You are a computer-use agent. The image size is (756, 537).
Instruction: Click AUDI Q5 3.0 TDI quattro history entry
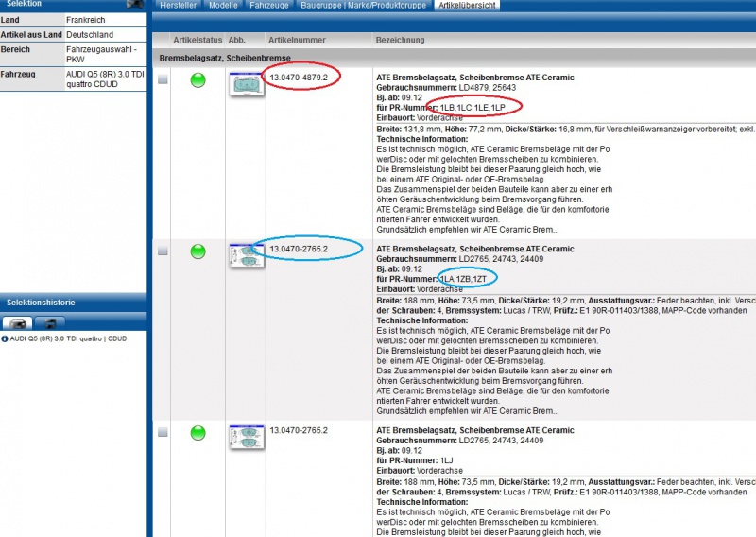tap(68, 338)
